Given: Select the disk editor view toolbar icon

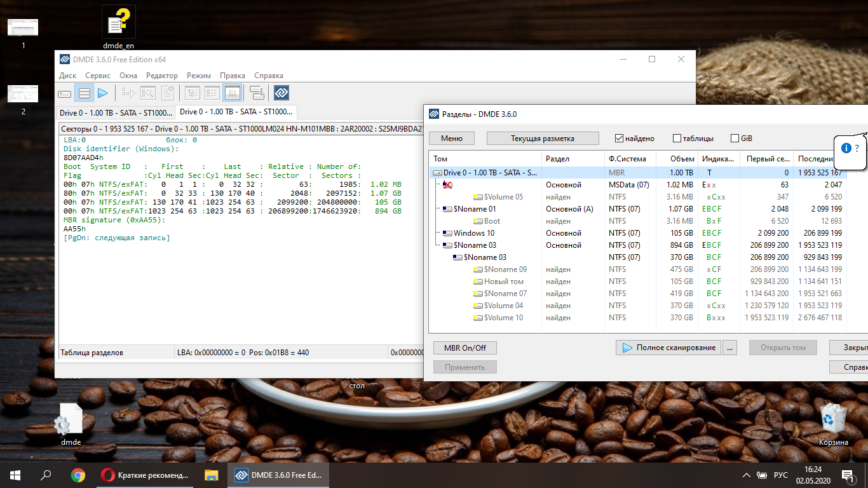Looking at the screenshot, I should point(232,93).
